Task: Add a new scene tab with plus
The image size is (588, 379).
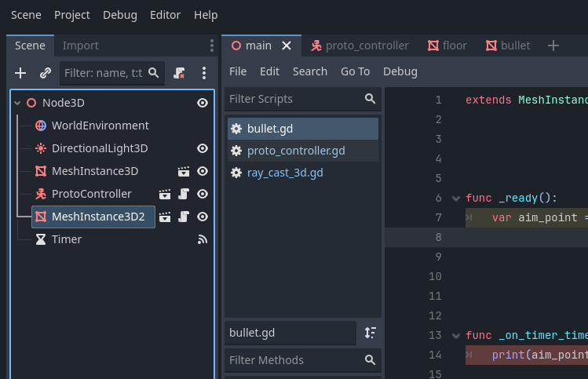Action: pos(553,46)
